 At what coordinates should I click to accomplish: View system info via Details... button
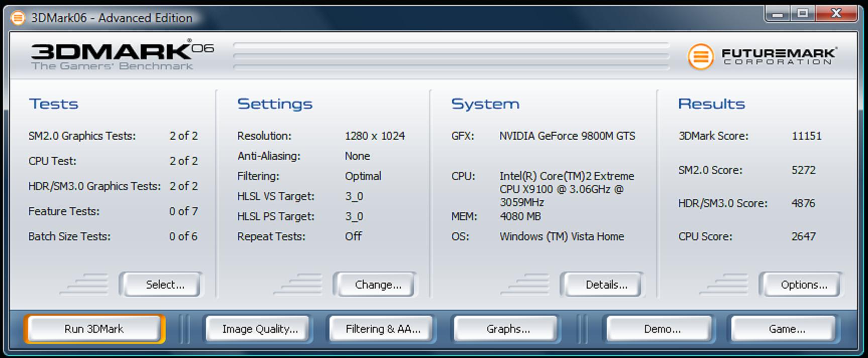tap(602, 285)
